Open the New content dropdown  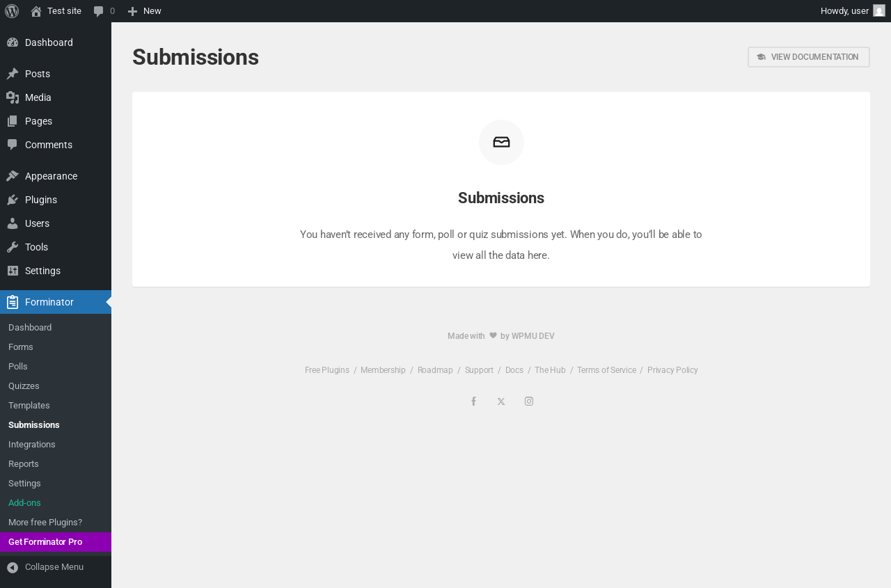coord(144,11)
